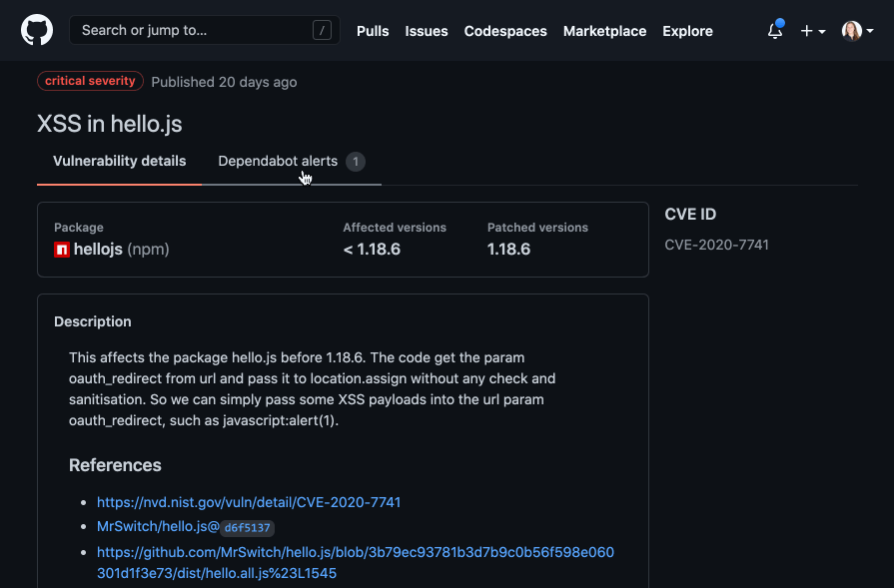
Task: Open the CVE-2020-7741 NVD link
Action: coord(249,502)
